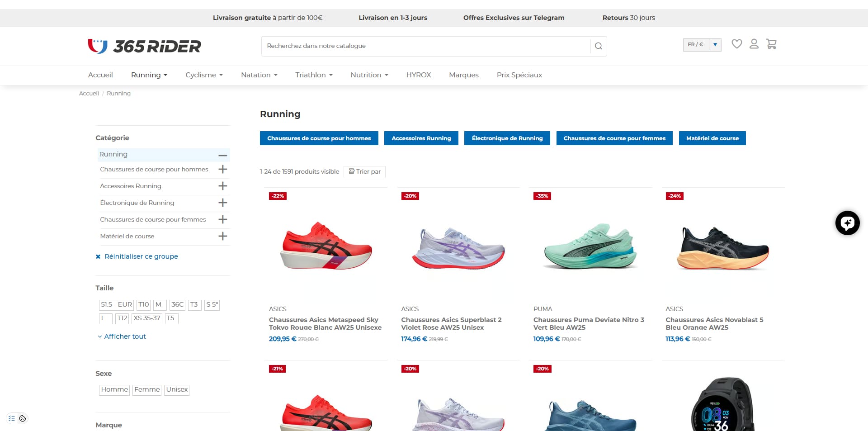Image resolution: width=868 pixels, height=431 pixels.
Task: Click the reset group X icon
Action: coord(98,256)
